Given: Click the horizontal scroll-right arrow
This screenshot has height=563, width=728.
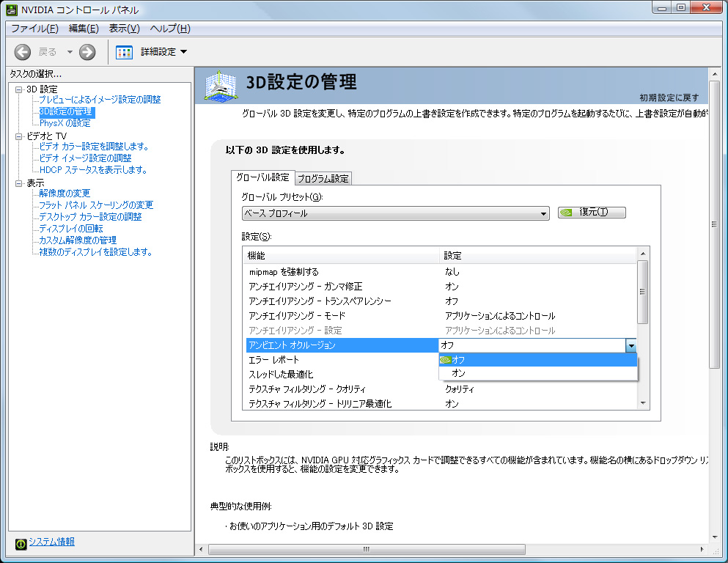Looking at the screenshot, I should [x=702, y=550].
